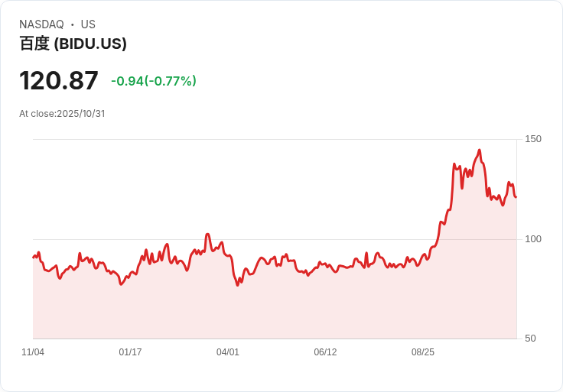Screen dimensions: 563x392
Task: Click the 04/01 date axis label
Action: [x=228, y=352]
